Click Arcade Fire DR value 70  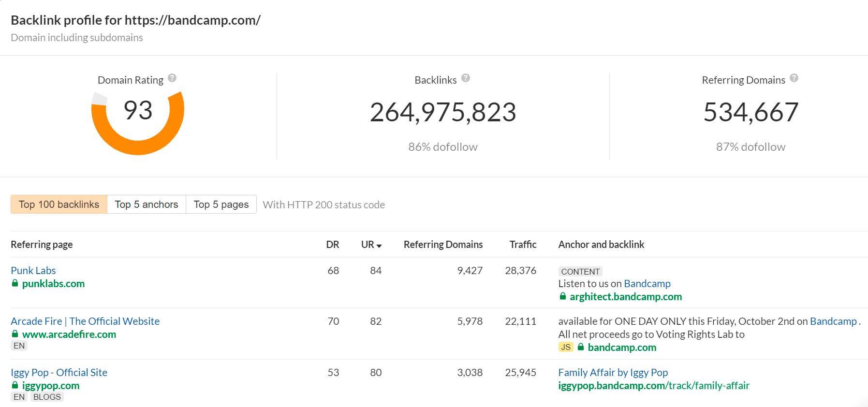(333, 321)
